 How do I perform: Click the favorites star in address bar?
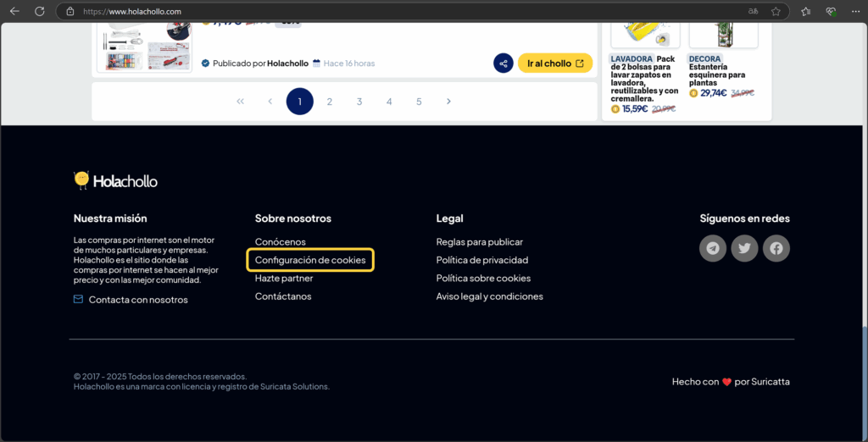[x=776, y=12]
